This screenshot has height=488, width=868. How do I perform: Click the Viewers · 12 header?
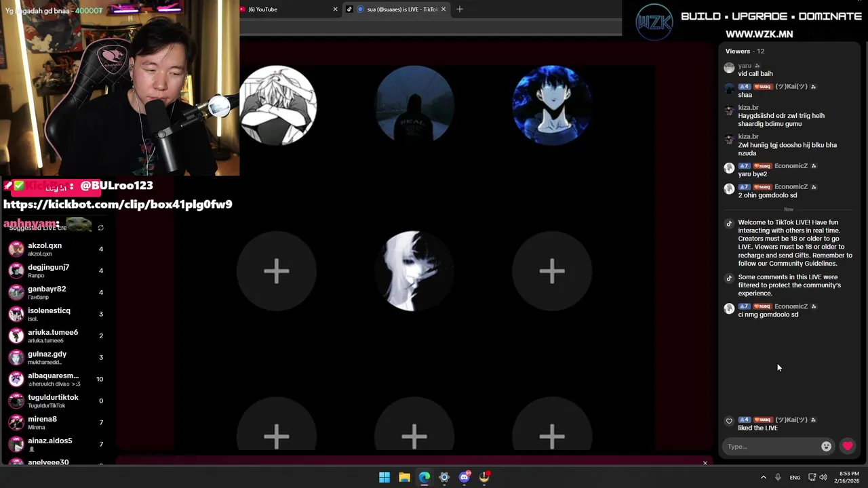[x=745, y=51]
